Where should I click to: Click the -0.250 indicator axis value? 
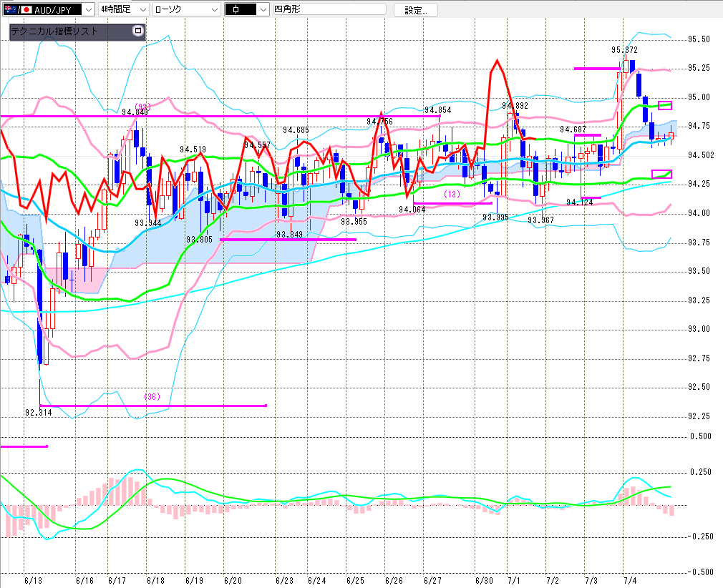tap(700, 536)
